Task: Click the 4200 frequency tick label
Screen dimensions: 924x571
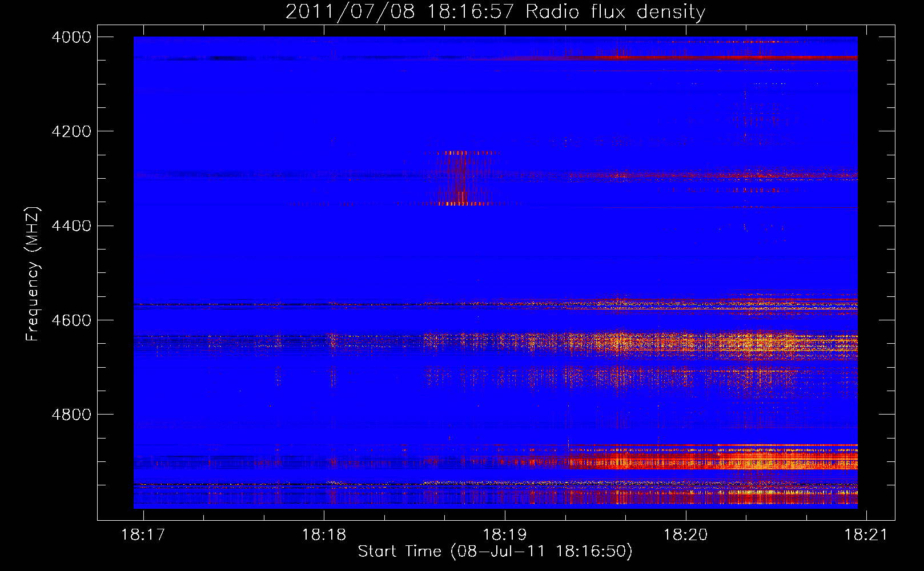Action: coord(71,131)
